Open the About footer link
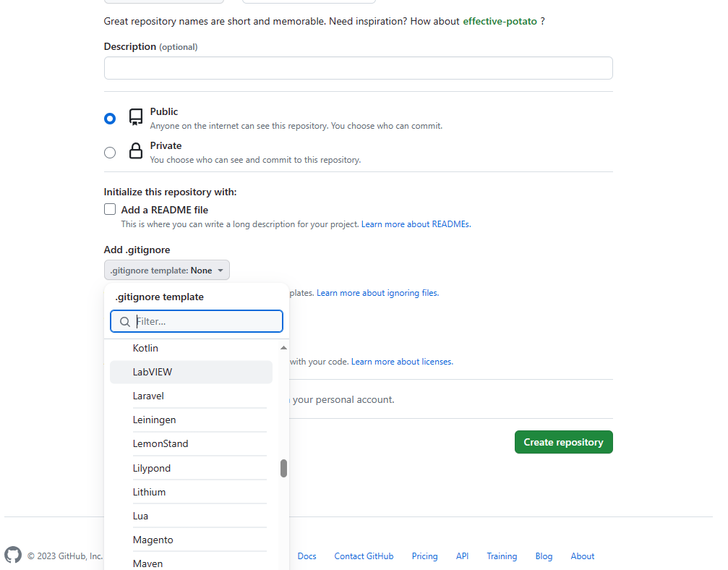This screenshot has width=728, height=570. (x=582, y=556)
